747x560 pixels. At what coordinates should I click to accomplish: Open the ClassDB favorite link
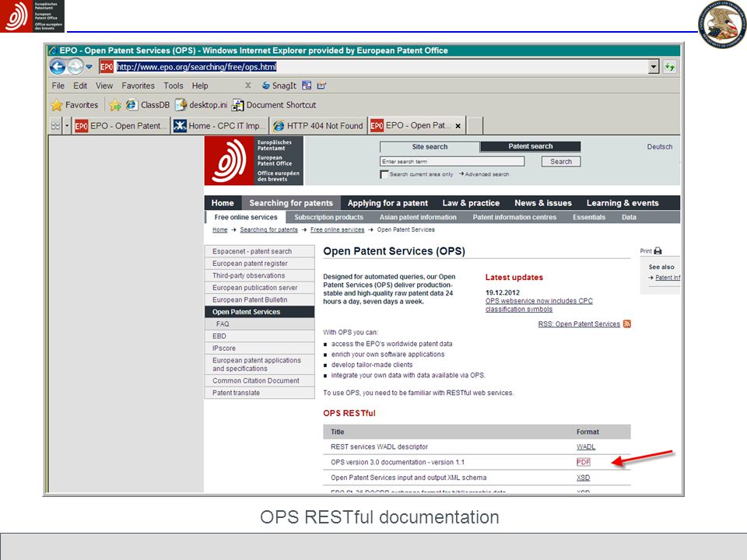[x=148, y=105]
